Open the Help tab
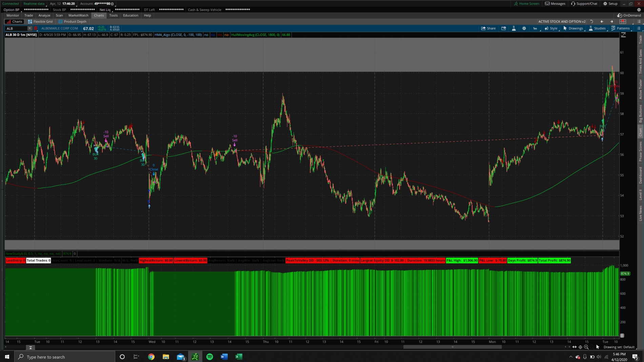644x362 pixels. coord(147,15)
